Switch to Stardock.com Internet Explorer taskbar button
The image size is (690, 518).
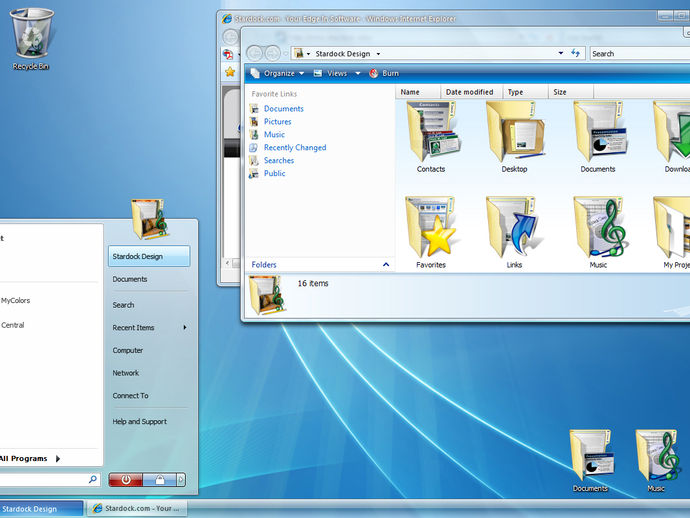click(137, 508)
